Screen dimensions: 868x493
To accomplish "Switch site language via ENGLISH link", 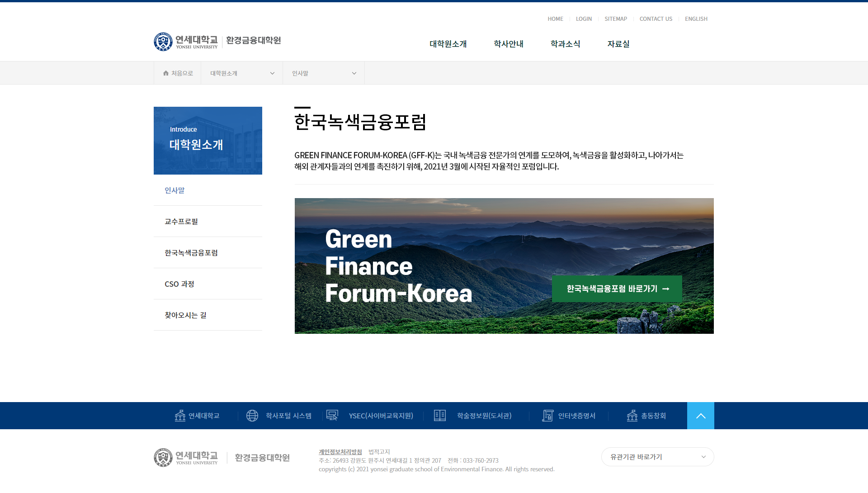I will pyautogui.click(x=696, y=19).
